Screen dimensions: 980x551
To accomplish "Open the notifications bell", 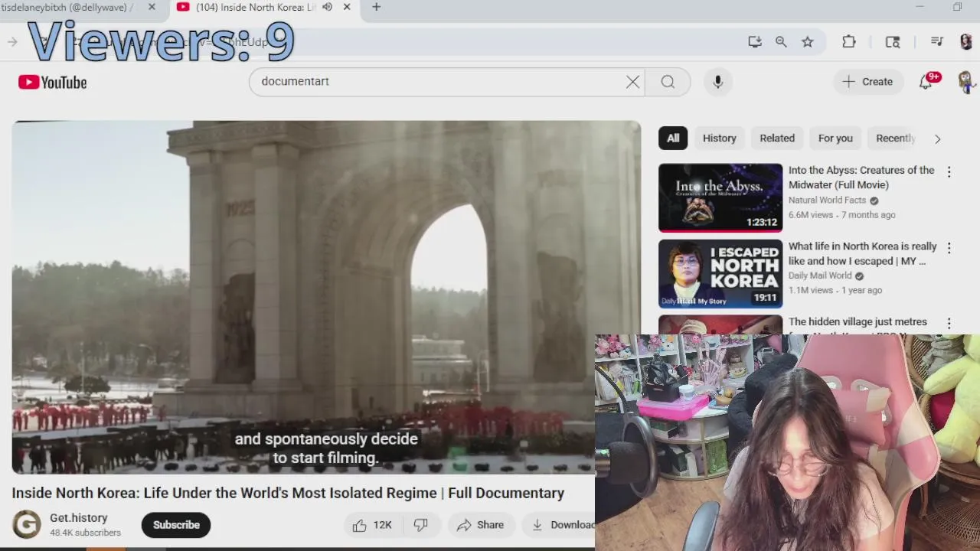I will 926,82.
